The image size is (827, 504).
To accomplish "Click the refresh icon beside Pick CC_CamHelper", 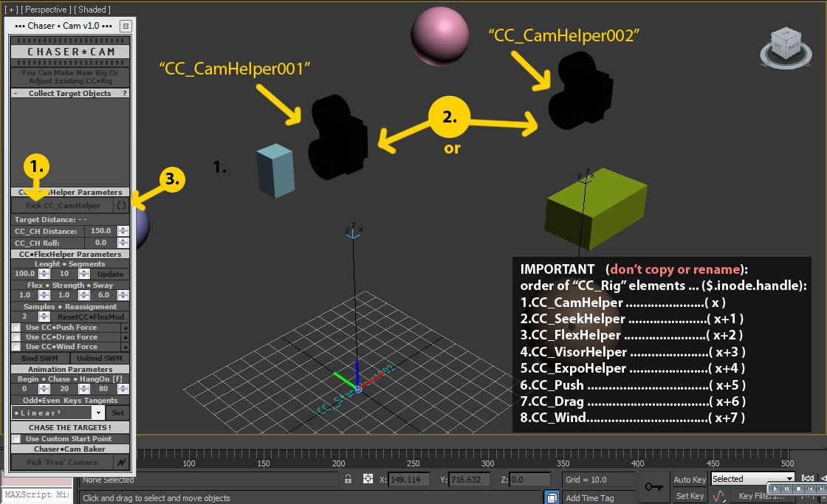I will pyautogui.click(x=122, y=206).
